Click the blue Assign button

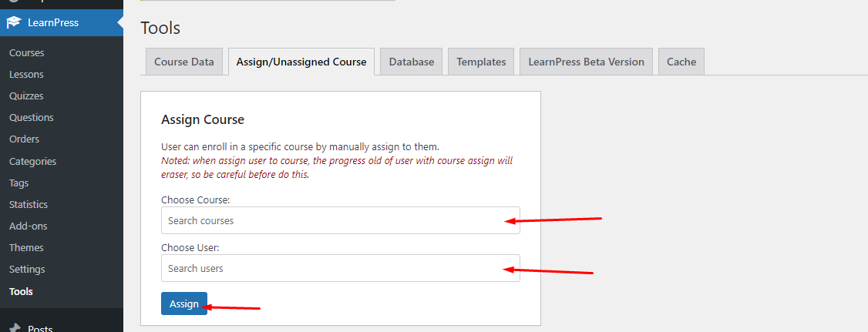184,303
